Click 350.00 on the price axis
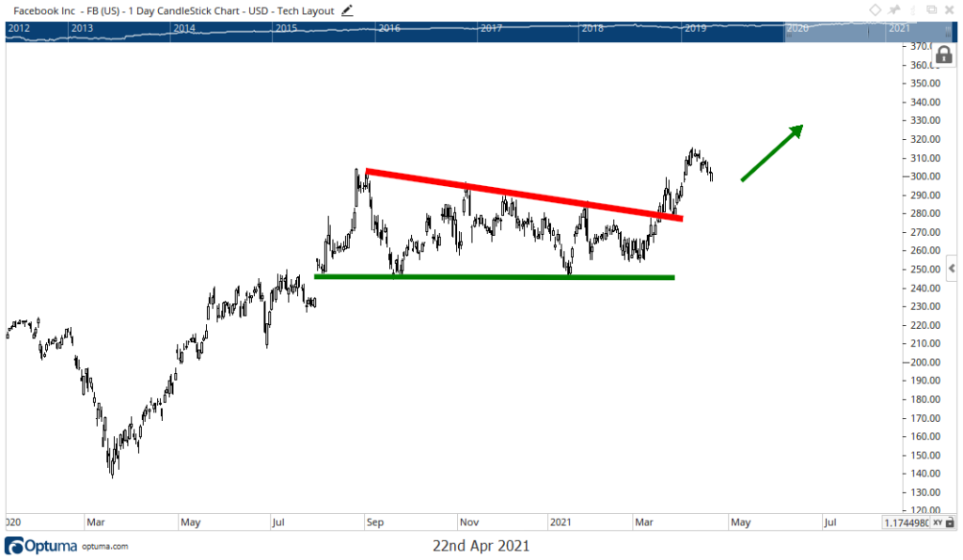This screenshot has width=963, height=560. (x=925, y=83)
